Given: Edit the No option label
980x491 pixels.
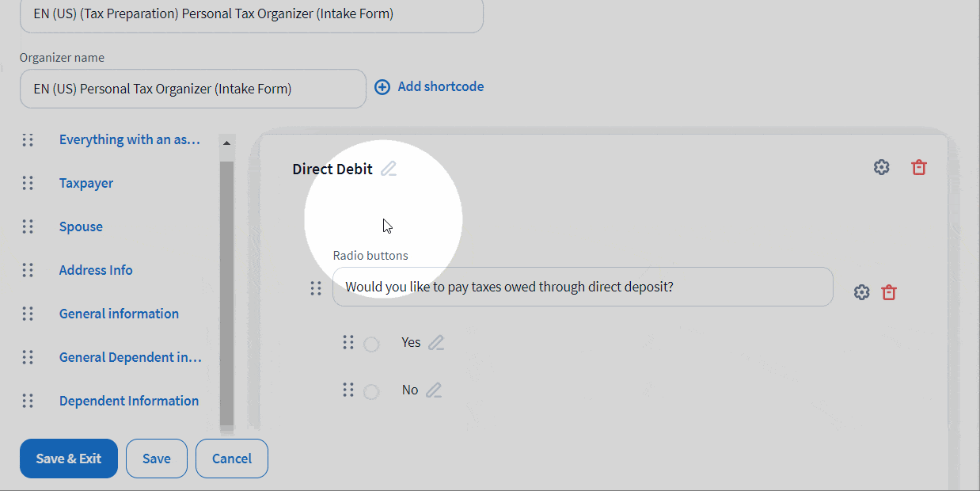Looking at the screenshot, I should tap(434, 390).
